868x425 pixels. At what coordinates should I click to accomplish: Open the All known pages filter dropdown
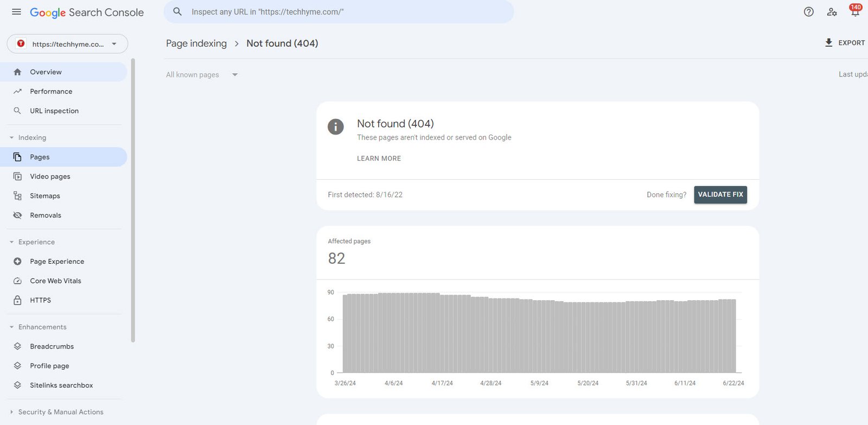coord(202,75)
